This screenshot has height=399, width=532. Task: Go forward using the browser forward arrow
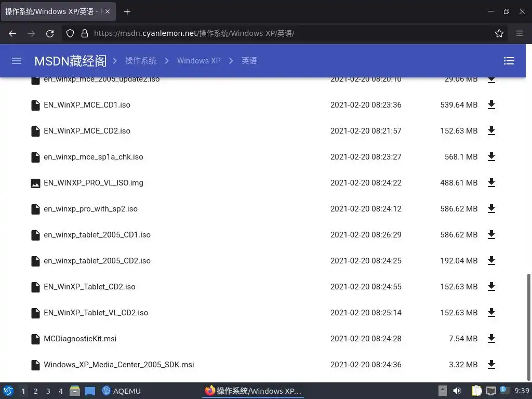(31, 33)
